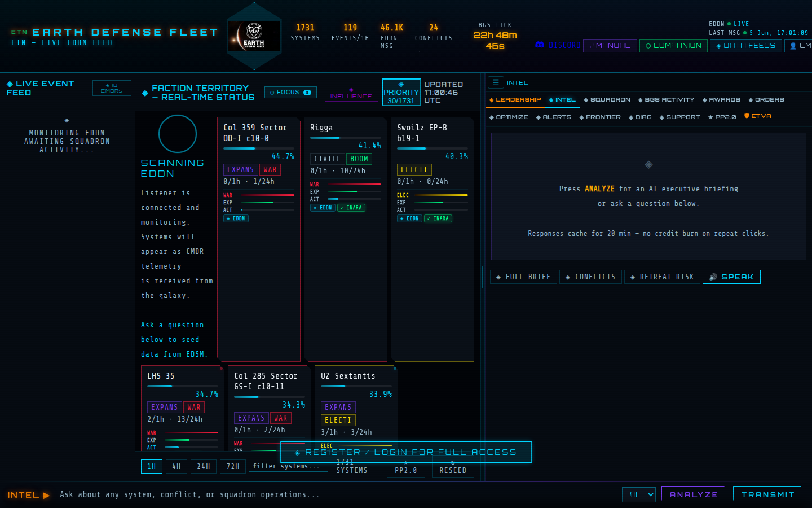The width and height of the screenshot is (812, 508).
Task: Click the ELECTI tag on Swoilz EP-B card
Action: (x=414, y=169)
